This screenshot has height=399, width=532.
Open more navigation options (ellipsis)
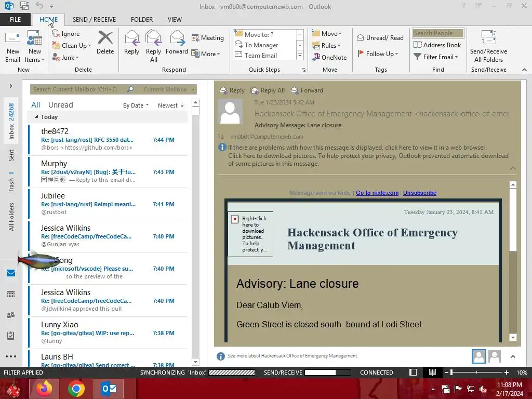[11, 356]
